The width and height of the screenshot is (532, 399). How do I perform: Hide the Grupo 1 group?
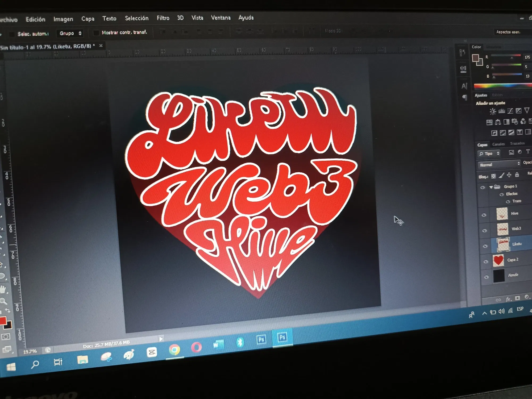click(x=483, y=188)
